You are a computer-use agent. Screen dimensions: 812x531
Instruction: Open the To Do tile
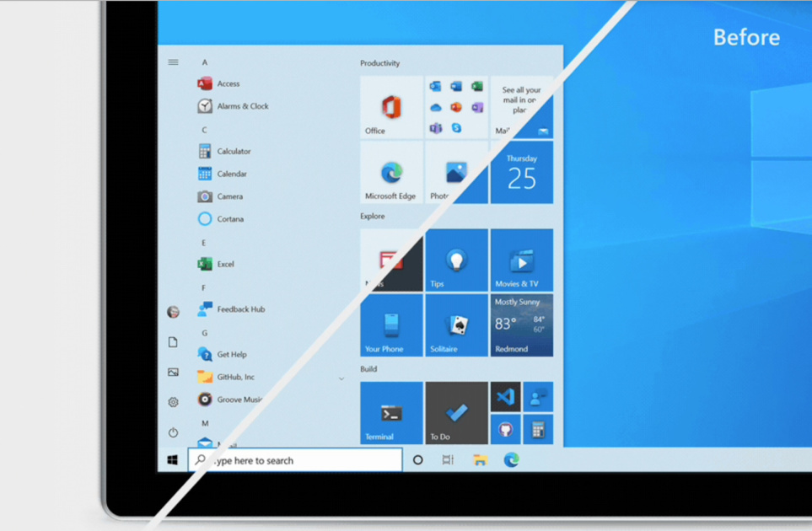[456, 413]
